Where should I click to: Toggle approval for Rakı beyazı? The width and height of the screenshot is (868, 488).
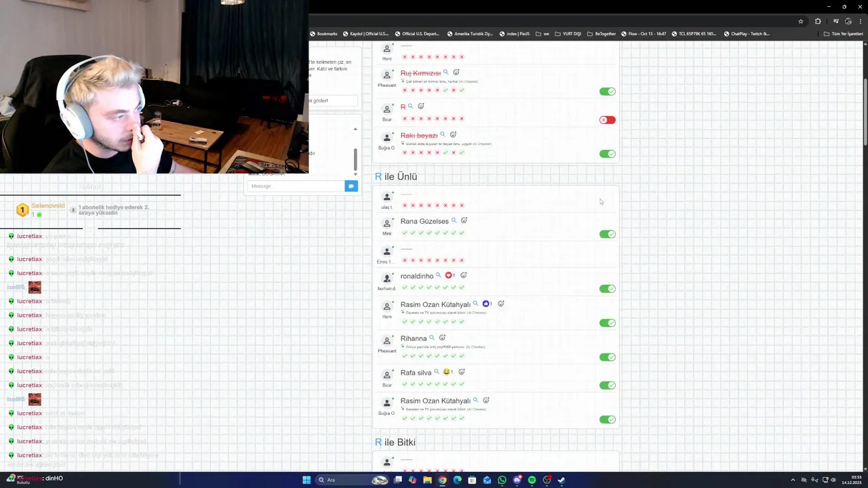tap(608, 154)
